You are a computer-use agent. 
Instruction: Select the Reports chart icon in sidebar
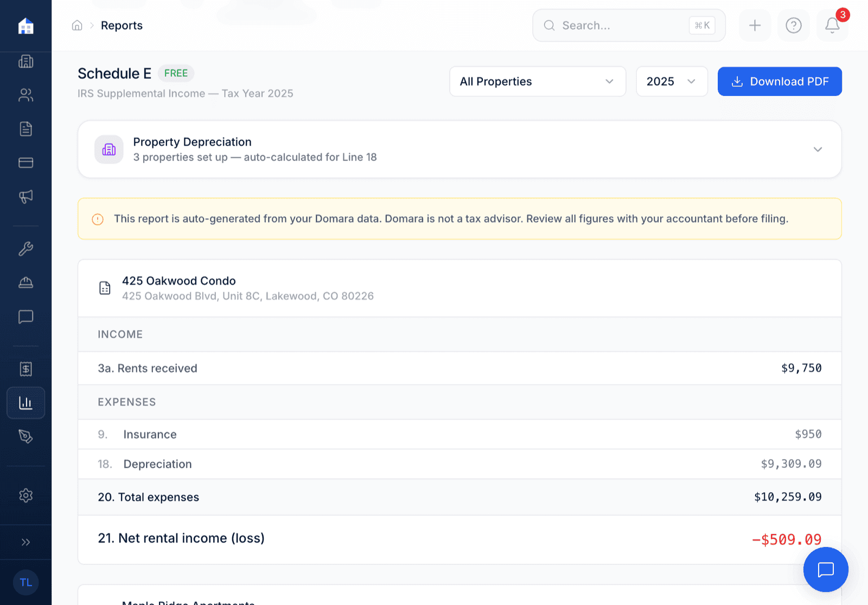tap(25, 403)
